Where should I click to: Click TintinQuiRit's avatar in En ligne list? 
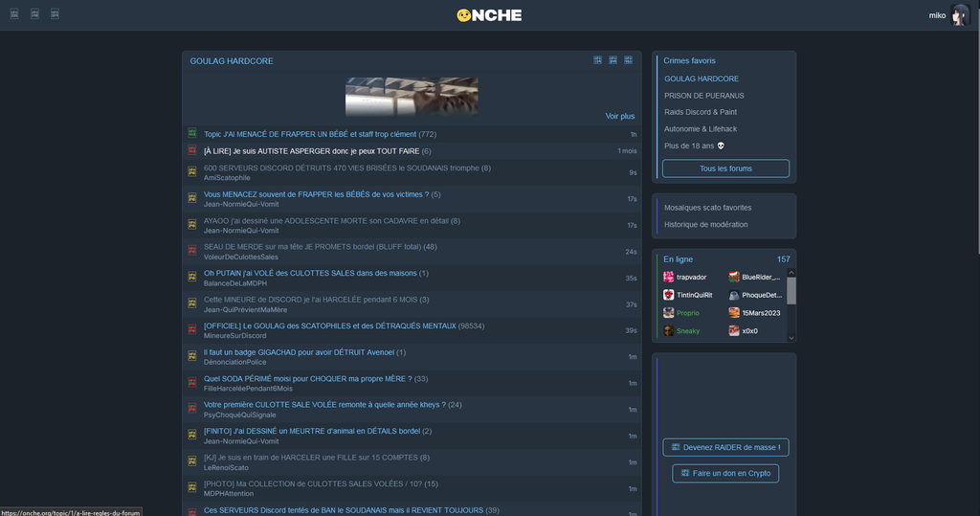click(669, 295)
